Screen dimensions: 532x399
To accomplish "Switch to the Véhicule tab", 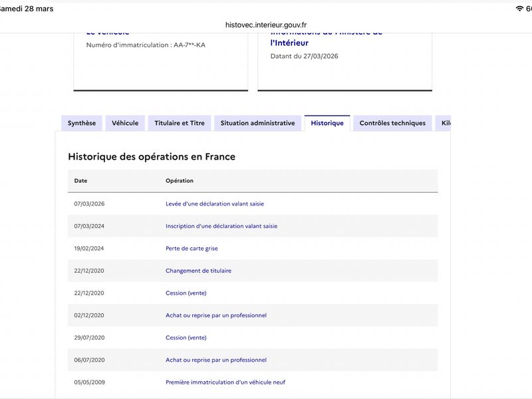I will click(125, 123).
